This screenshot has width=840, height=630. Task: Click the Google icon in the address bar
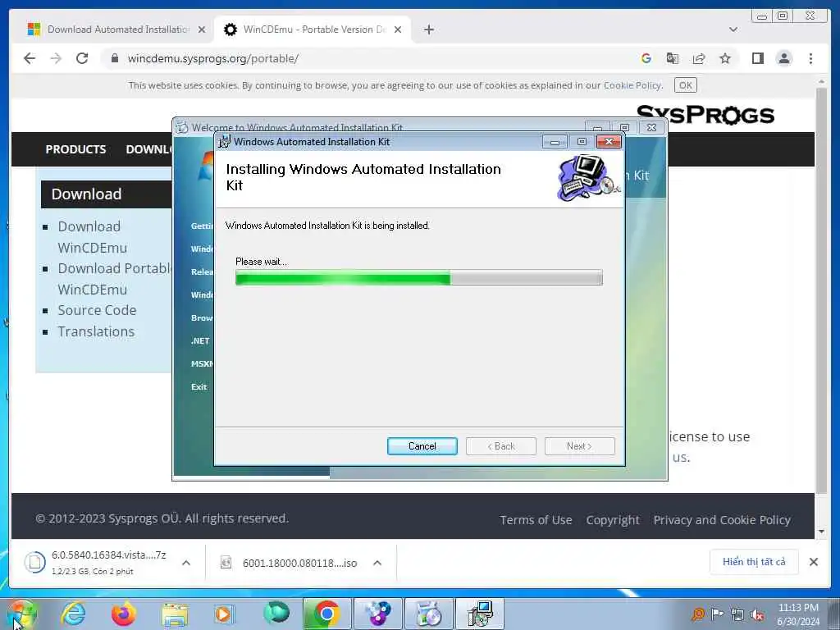coord(646,58)
